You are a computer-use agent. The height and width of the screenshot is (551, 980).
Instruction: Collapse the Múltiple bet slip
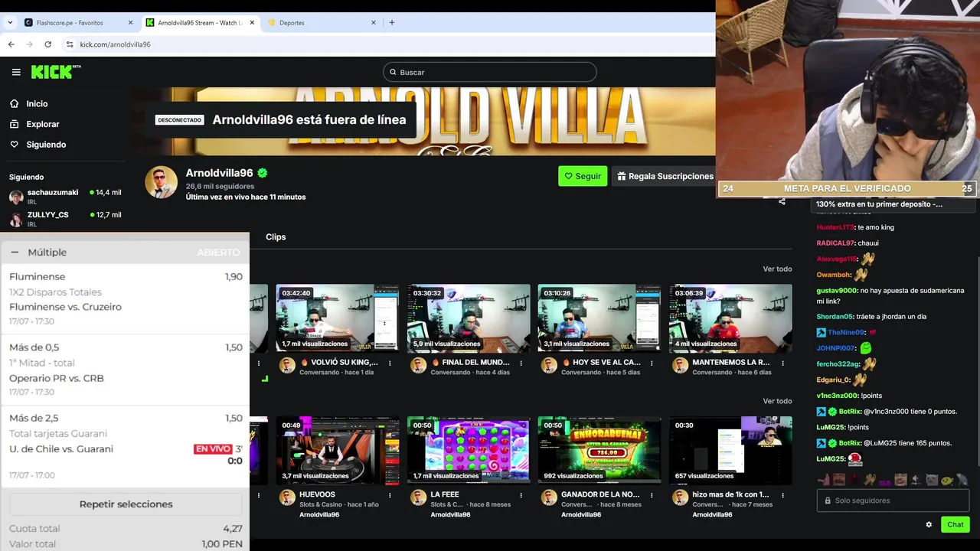coord(15,252)
